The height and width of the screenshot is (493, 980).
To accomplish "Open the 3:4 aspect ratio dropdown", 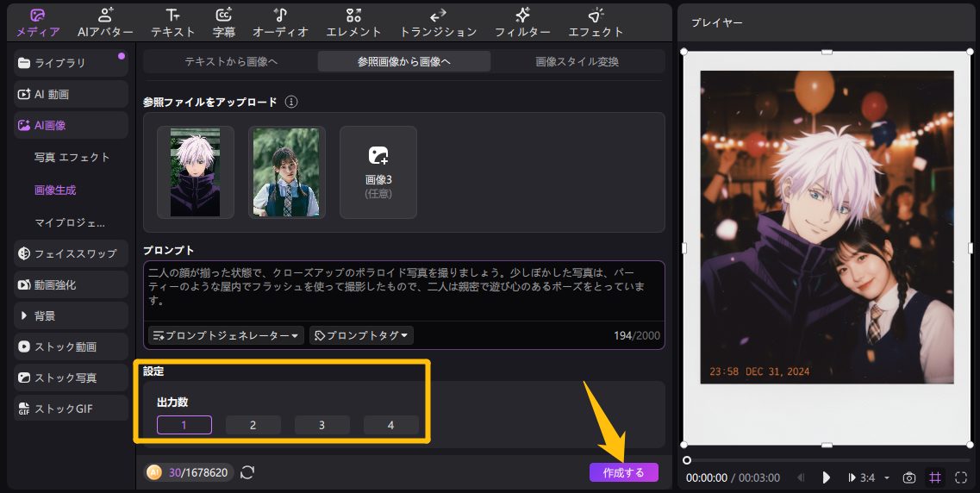I will [x=886, y=478].
